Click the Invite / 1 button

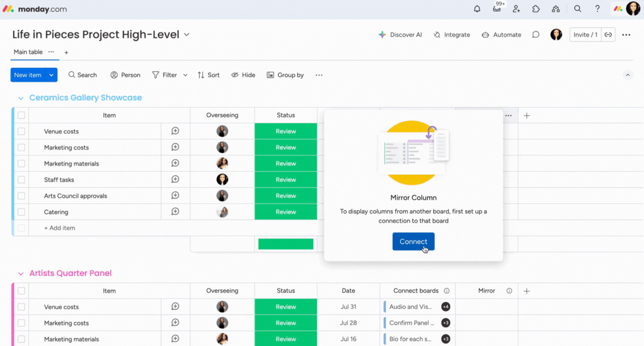tap(585, 35)
